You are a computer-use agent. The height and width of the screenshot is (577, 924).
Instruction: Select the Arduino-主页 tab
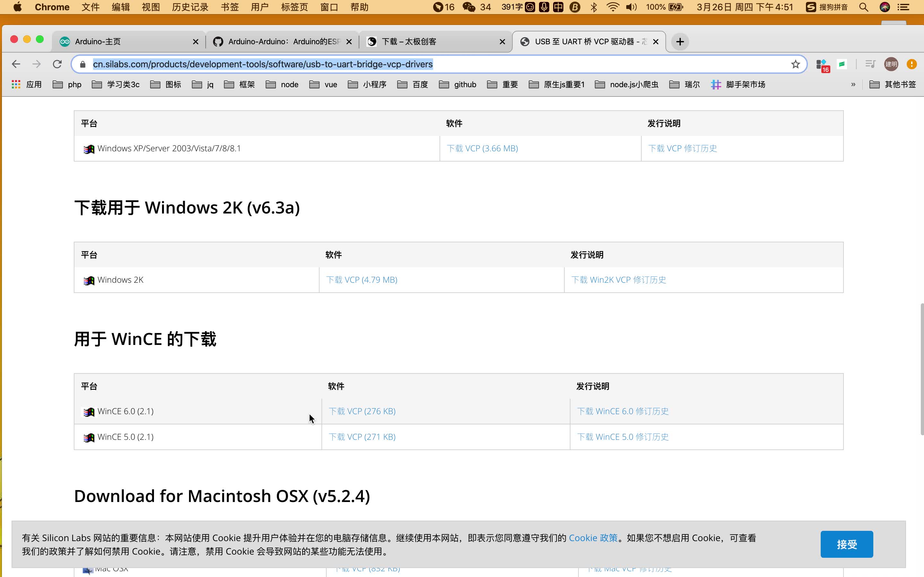point(130,41)
